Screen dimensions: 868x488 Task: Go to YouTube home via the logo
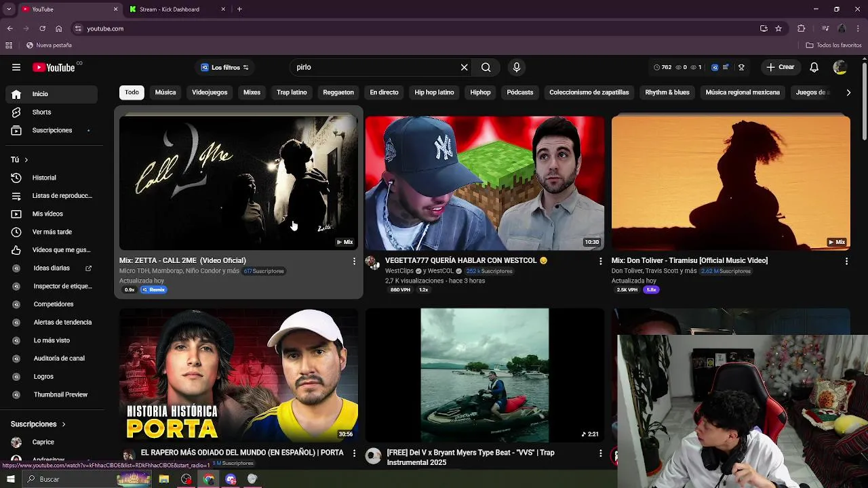(54, 67)
